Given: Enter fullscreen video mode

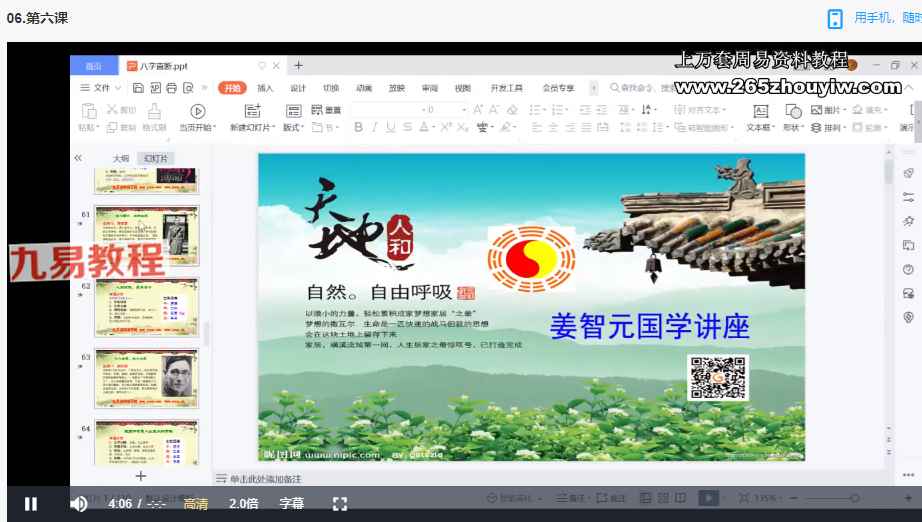Looking at the screenshot, I should pyautogui.click(x=340, y=504).
